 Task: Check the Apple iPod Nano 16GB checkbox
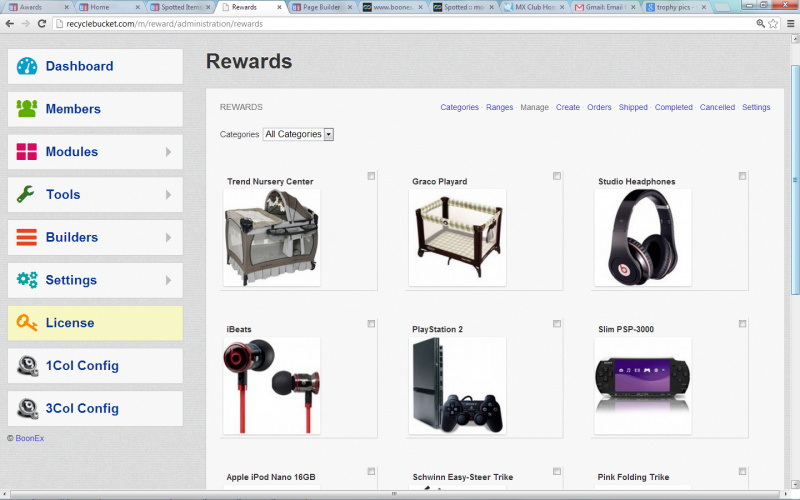(x=371, y=471)
